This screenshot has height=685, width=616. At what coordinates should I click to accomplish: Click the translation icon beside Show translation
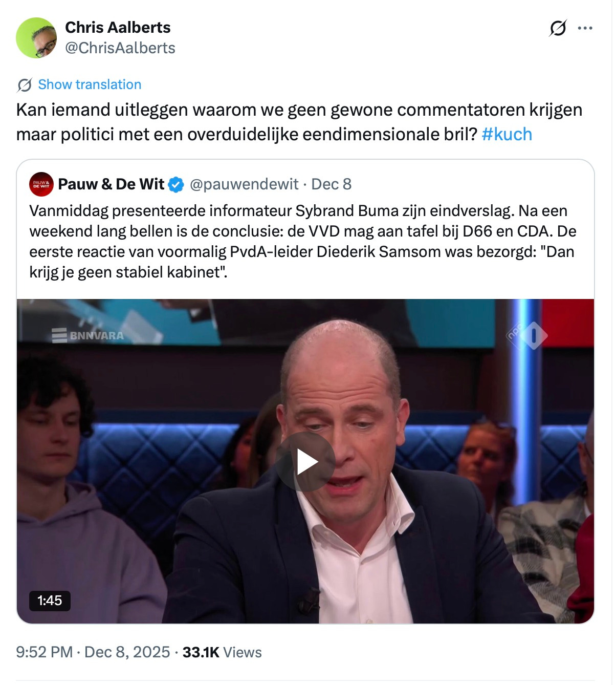coord(24,85)
